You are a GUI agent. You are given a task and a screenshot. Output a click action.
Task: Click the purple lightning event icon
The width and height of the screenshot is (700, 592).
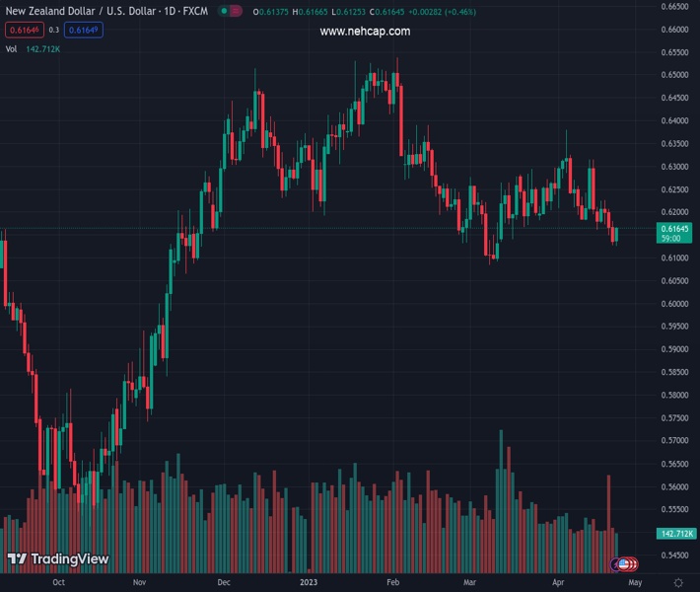click(614, 564)
